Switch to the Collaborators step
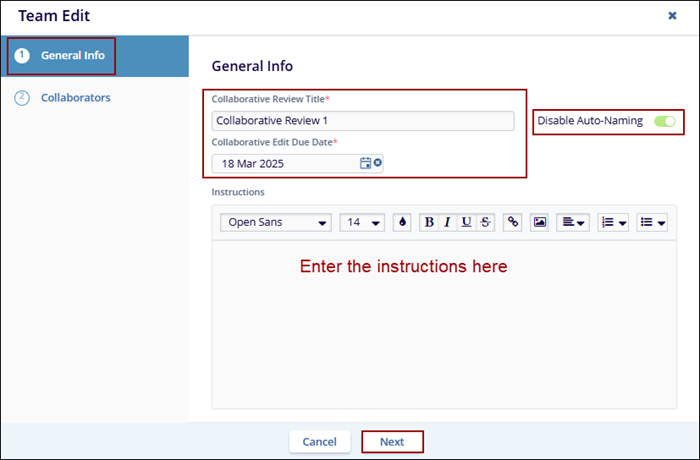This screenshot has height=460, width=700. point(75,98)
